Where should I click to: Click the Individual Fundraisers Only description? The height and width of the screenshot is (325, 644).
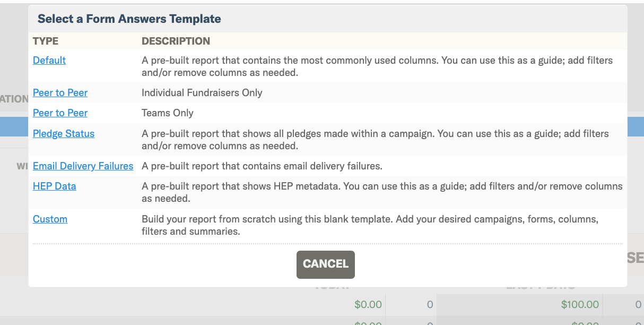(202, 93)
